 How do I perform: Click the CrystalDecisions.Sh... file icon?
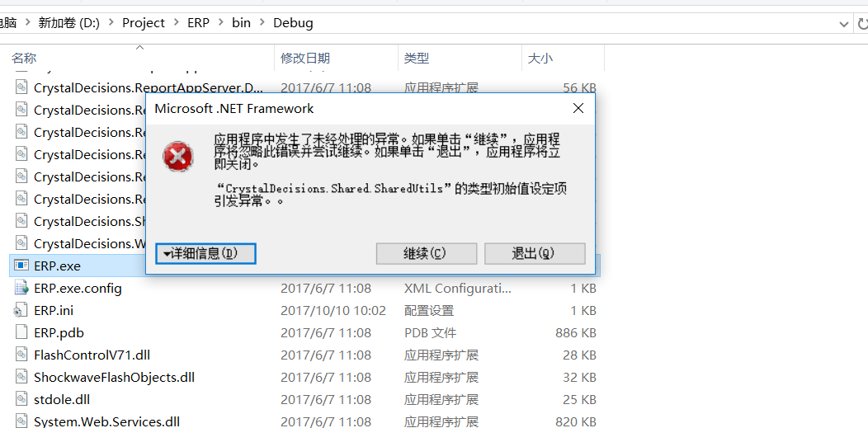(x=21, y=221)
